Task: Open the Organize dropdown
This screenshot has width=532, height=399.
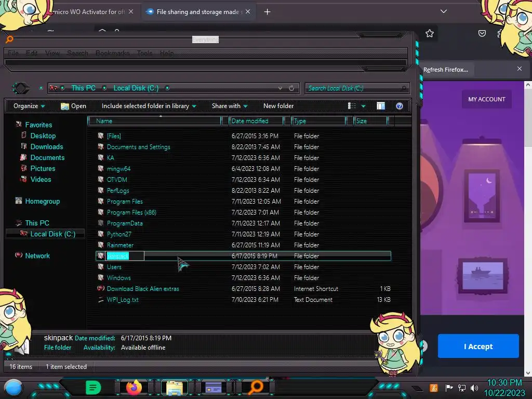Action: [29, 106]
